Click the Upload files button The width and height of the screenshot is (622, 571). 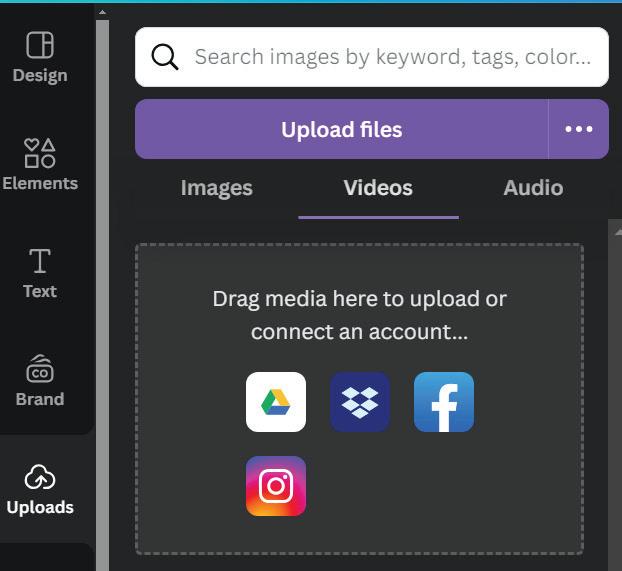click(x=342, y=129)
